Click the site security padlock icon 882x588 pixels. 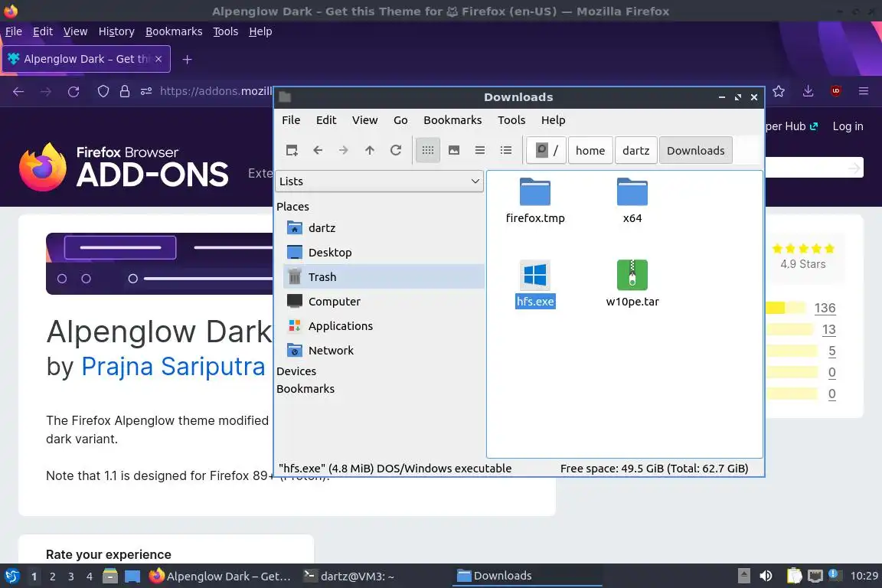point(125,91)
